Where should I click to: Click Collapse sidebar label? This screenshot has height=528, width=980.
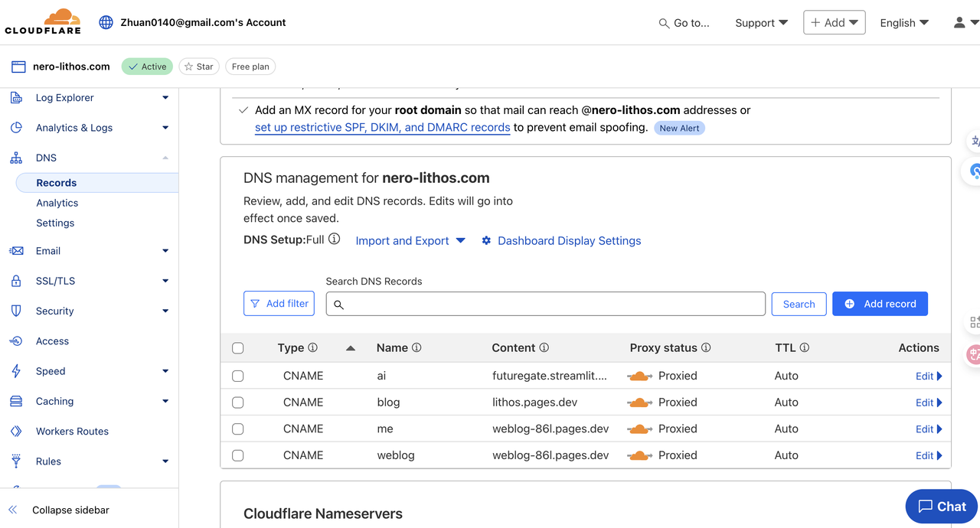70,510
